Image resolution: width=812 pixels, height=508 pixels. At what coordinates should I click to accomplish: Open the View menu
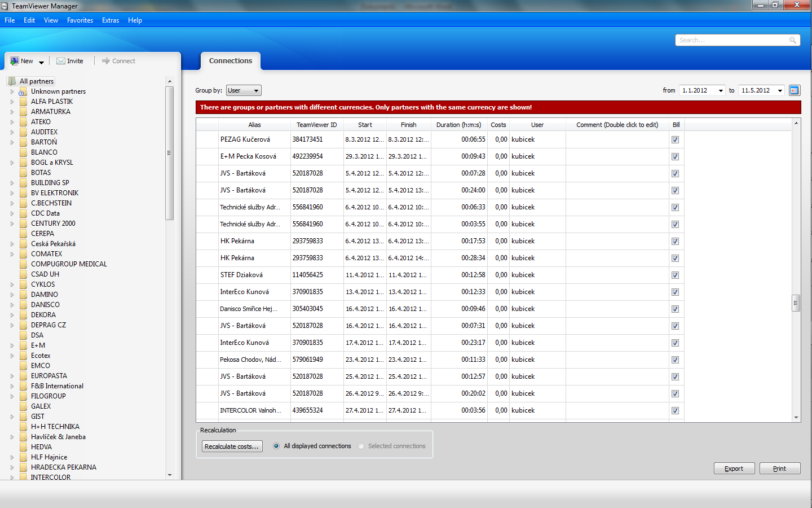(51, 20)
